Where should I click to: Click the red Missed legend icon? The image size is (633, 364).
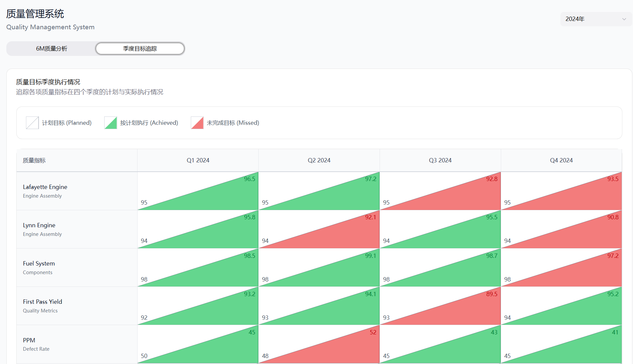coord(197,123)
